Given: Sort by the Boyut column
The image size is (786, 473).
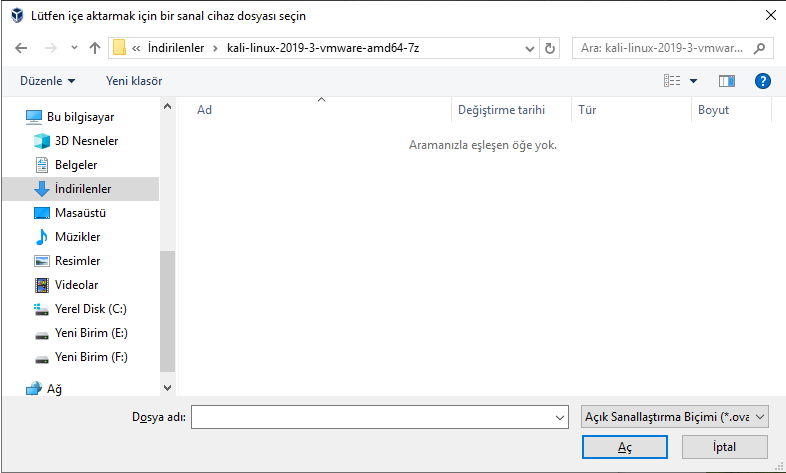Looking at the screenshot, I should coord(731,110).
